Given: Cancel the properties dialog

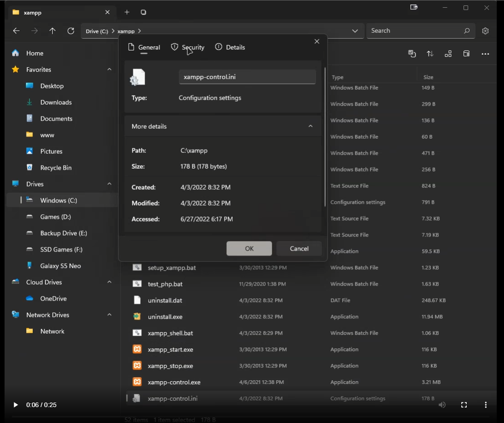Looking at the screenshot, I should [x=299, y=248].
